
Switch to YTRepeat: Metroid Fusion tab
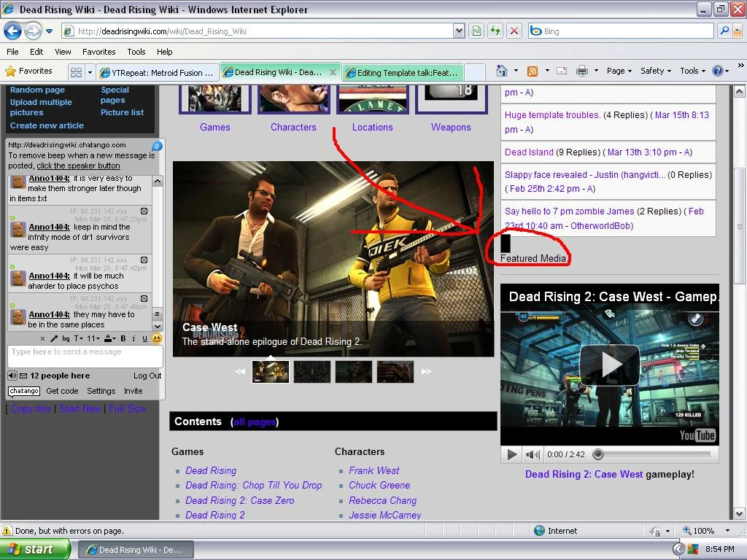[158, 72]
